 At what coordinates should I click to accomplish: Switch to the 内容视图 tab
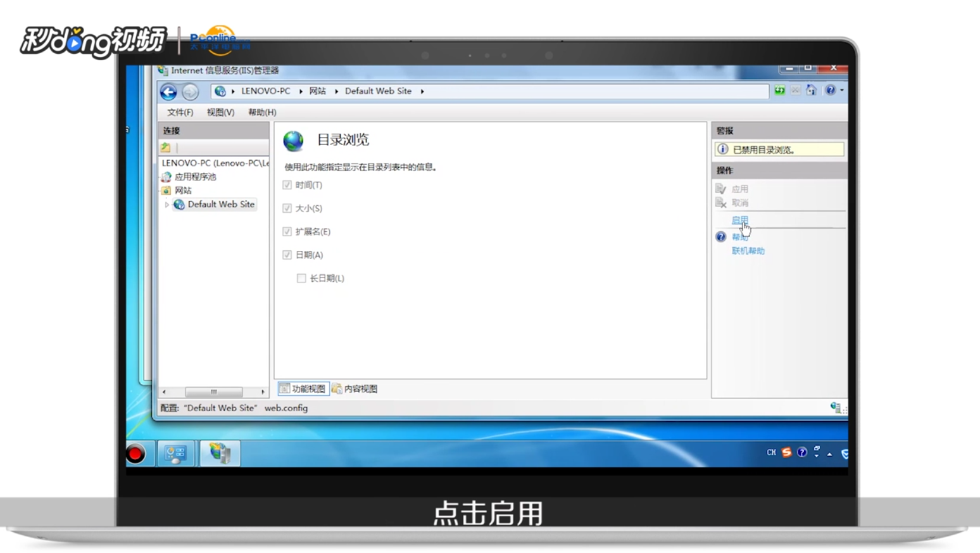pos(355,388)
